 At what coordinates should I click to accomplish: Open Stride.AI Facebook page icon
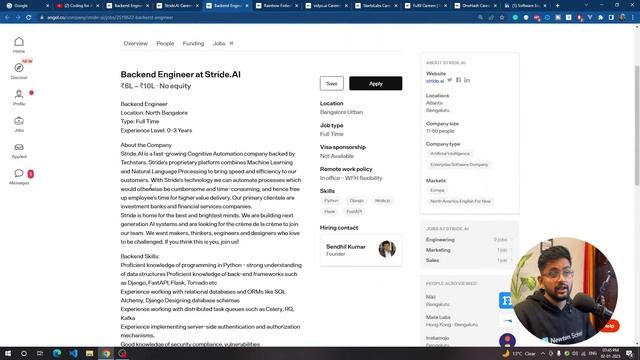[458, 80]
